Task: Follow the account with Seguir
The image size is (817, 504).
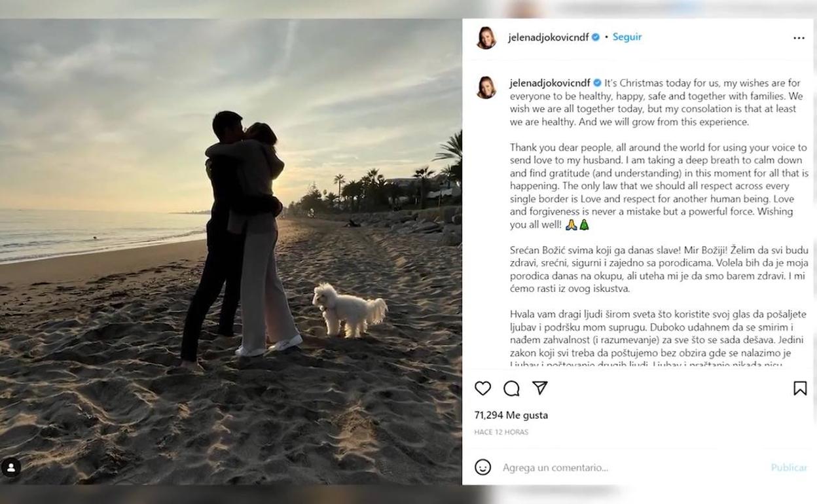Action: click(627, 37)
